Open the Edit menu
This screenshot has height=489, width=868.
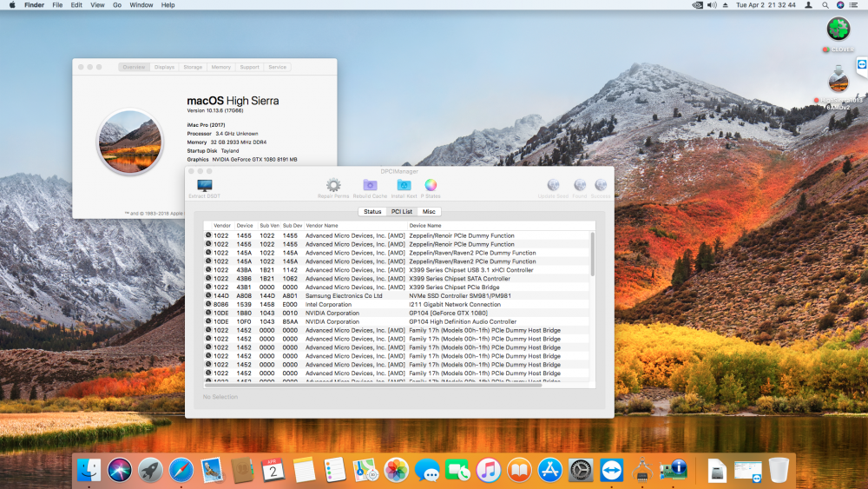76,5
